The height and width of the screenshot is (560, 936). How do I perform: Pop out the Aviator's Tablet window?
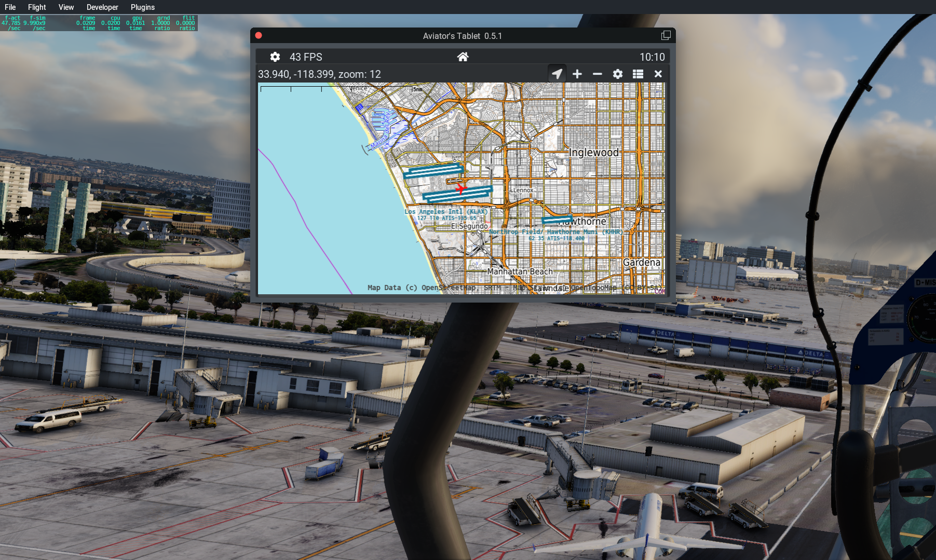pyautogui.click(x=666, y=35)
